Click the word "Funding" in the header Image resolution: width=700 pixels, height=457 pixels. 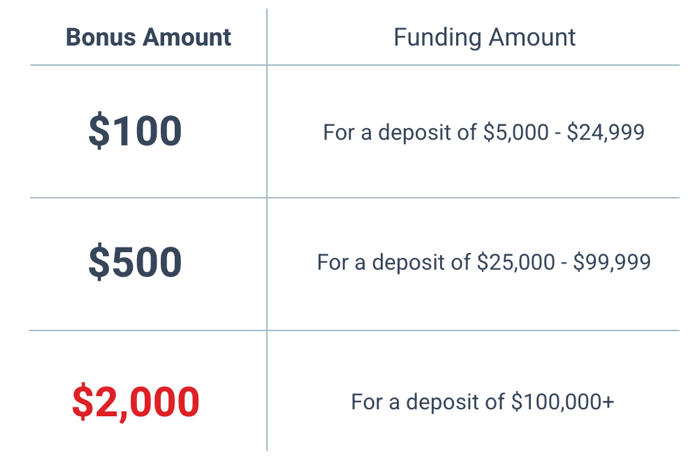(437, 38)
